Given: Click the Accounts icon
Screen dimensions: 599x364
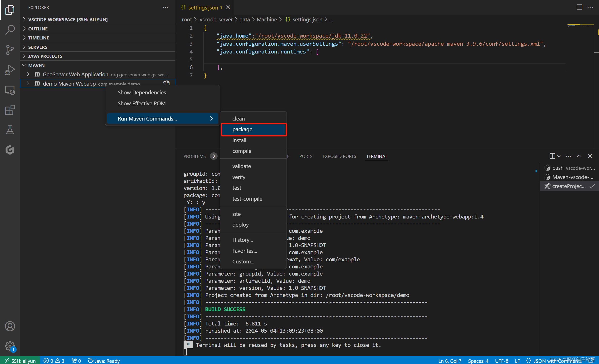Looking at the screenshot, I should [x=10, y=326].
